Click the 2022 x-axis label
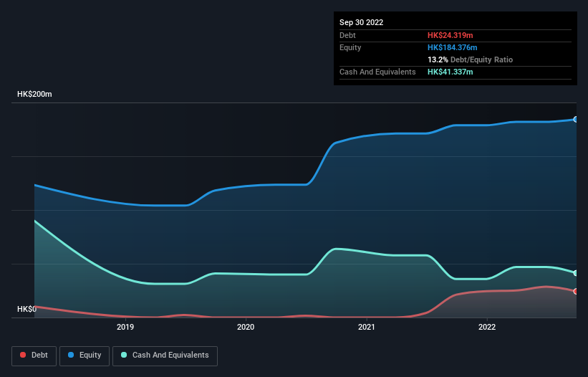The width and height of the screenshot is (588, 377). point(487,327)
